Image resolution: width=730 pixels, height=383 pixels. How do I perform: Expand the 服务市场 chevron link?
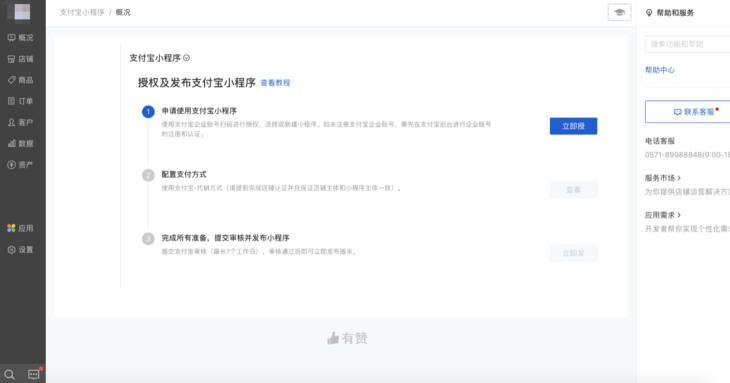663,178
